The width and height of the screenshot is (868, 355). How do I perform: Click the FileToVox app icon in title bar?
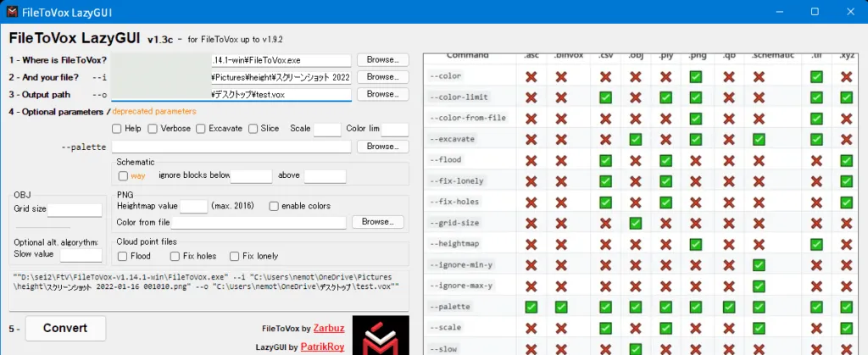click(x=12, y=12)
